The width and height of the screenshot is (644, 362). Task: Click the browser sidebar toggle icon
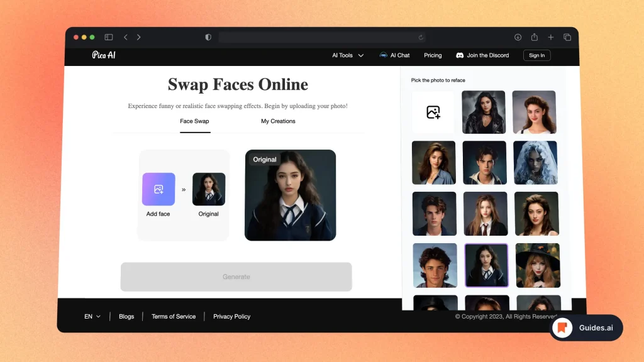[x=109, y=37]
